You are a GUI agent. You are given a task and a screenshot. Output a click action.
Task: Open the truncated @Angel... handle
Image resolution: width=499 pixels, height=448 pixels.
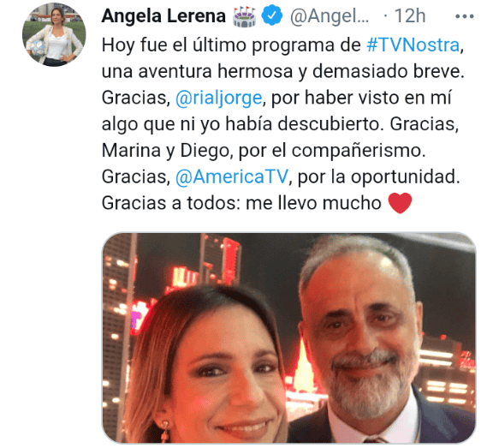pyautogui.click(x=329, y=16)
